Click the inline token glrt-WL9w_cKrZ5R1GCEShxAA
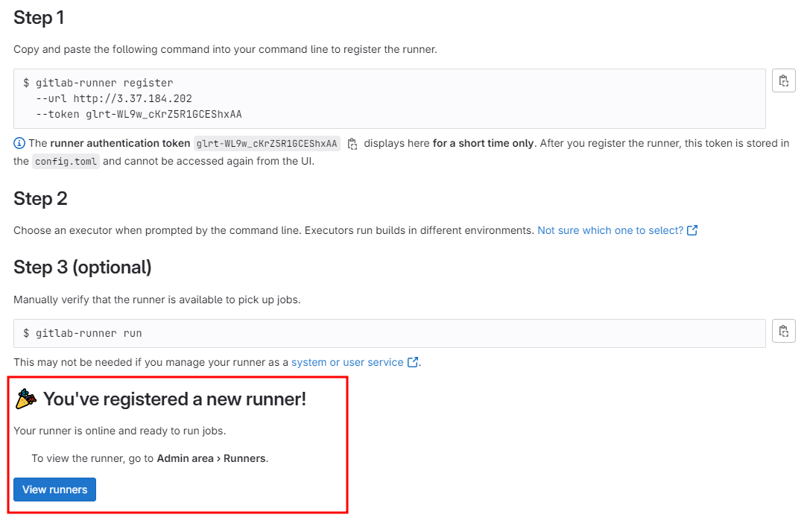The height and width of the screenshot is (532, 804). click(x=267, y=144)
